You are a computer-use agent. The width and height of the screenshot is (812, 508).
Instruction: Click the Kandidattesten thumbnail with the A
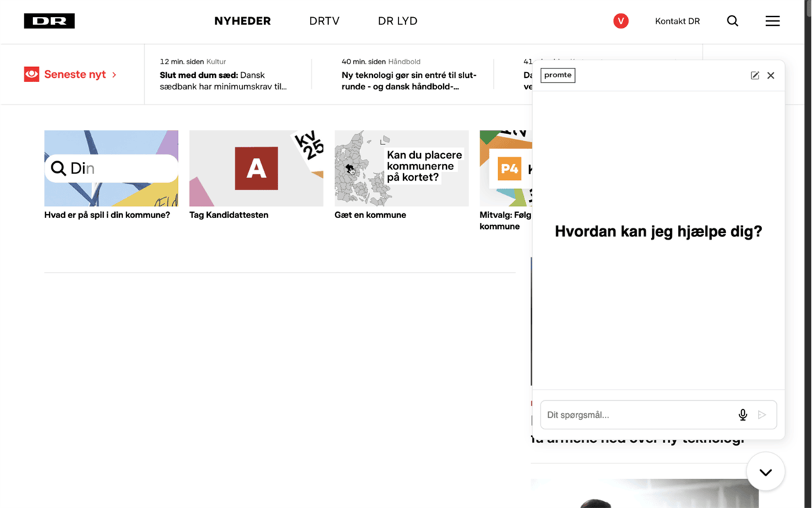point(256,168)
